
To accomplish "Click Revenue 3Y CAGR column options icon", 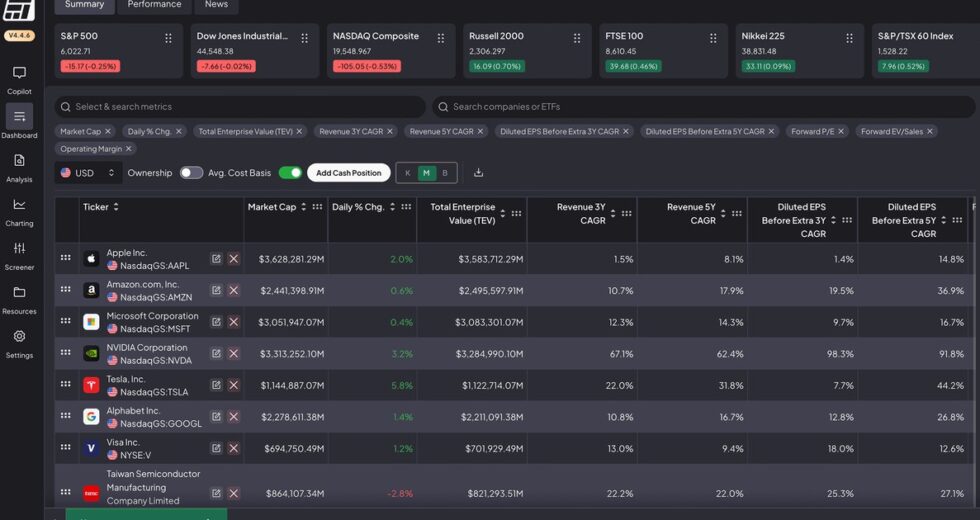I will pyautogui.click(x=626, y=214).
